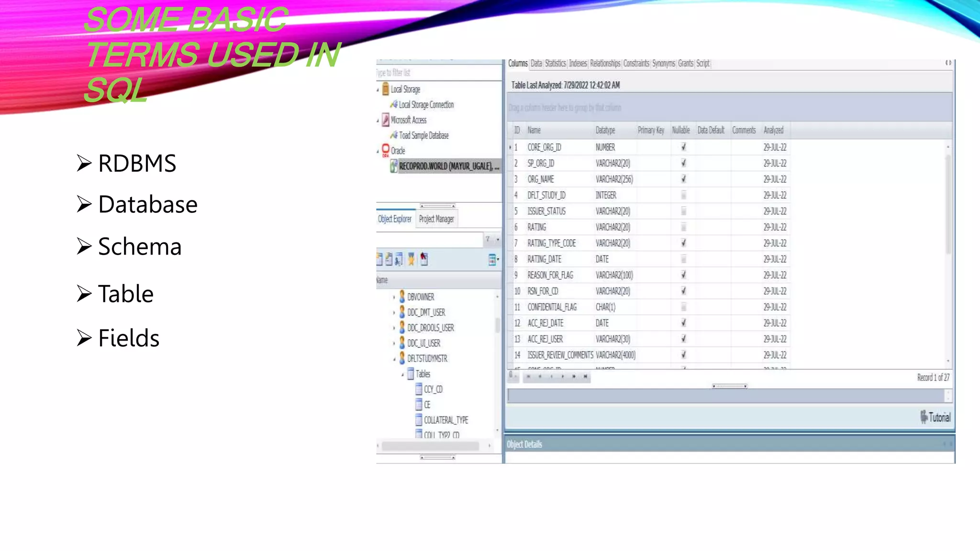Click the DBVOWNER user icon
Viewport: 980px width, 551px height.
tap(402, 297)
